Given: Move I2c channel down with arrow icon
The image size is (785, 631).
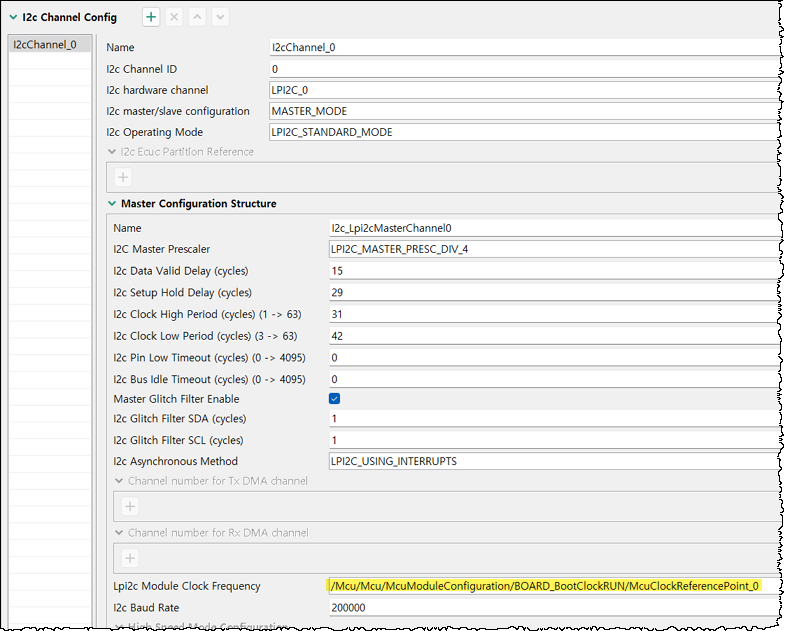Looking at the screenshot, I should (x=220, y=17).
